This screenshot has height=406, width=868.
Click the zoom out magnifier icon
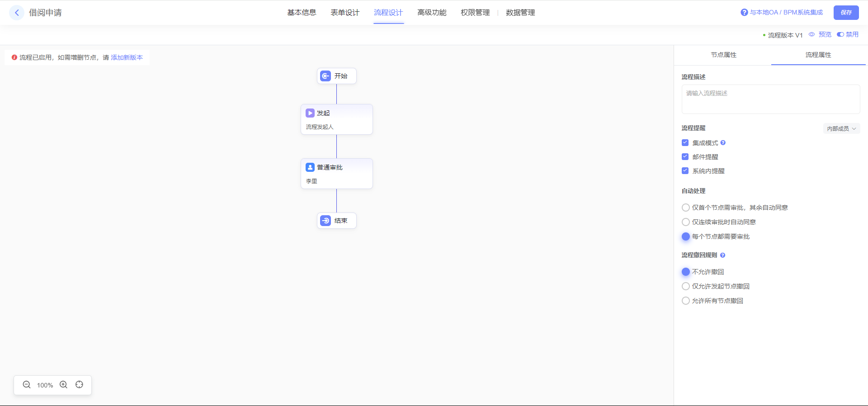coord(27,385)
